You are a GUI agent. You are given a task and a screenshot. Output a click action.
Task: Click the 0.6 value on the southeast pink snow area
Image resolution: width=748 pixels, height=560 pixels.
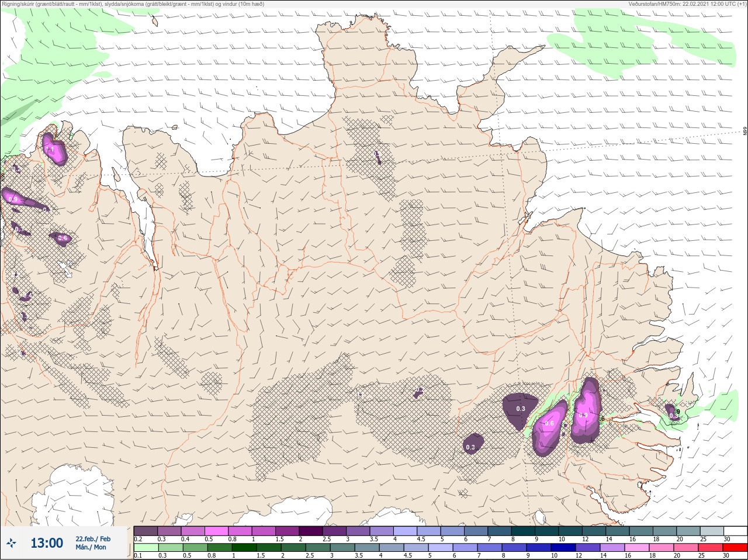[549, 424]
